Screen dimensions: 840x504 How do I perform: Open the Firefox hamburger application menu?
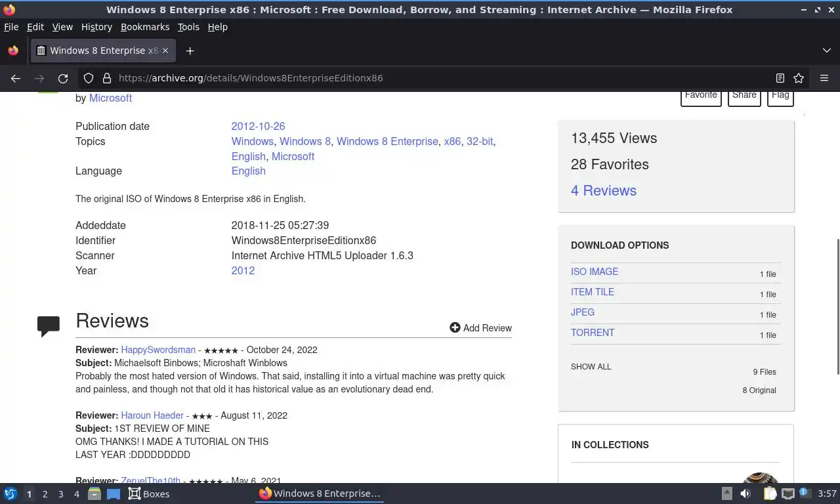[824, 78]
